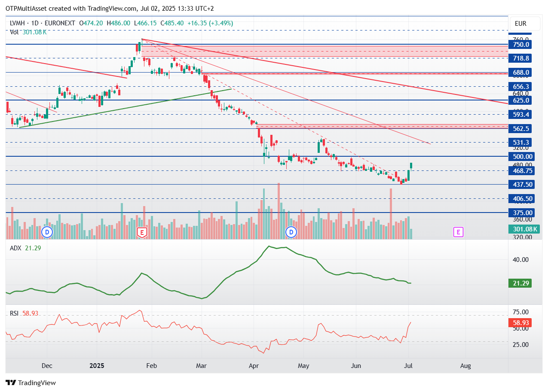
Task: Click the 437.50 price level label
Action: [521, 184]
